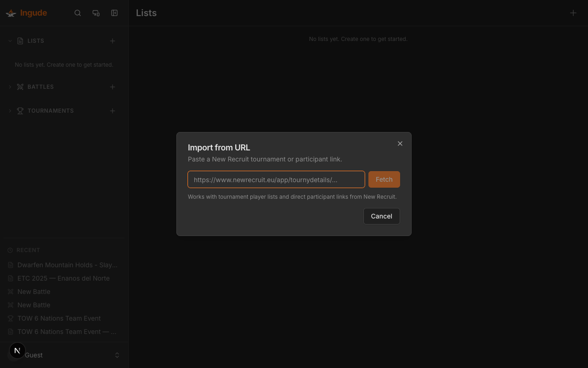This screenshot has width=588, height=368.
Task: Click the device sync icon in the top bar
Action: tap(96, 13)
